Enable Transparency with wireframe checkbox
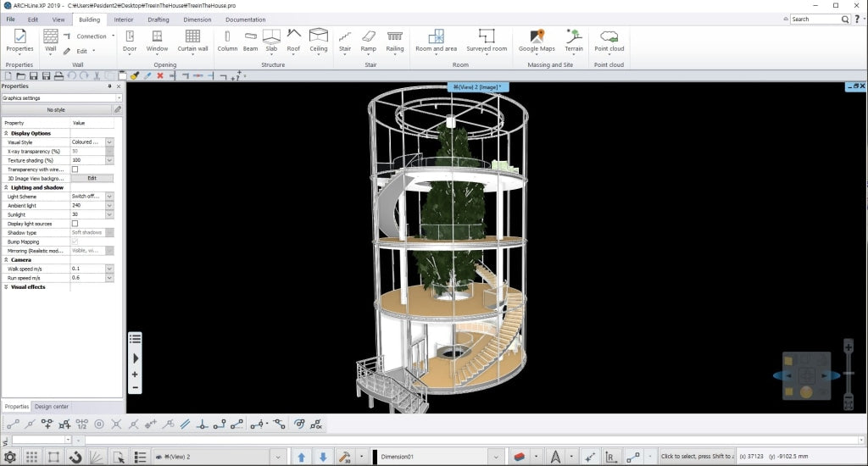Screen dimensions: 868x466 [75, 169]
